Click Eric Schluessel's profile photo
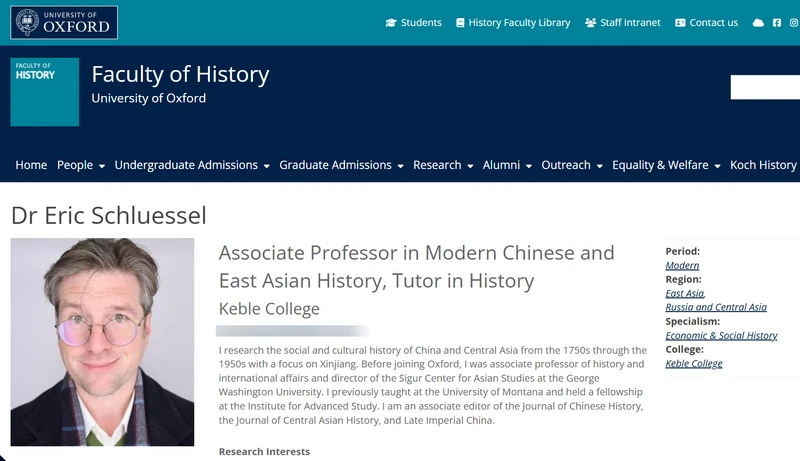 103,342
